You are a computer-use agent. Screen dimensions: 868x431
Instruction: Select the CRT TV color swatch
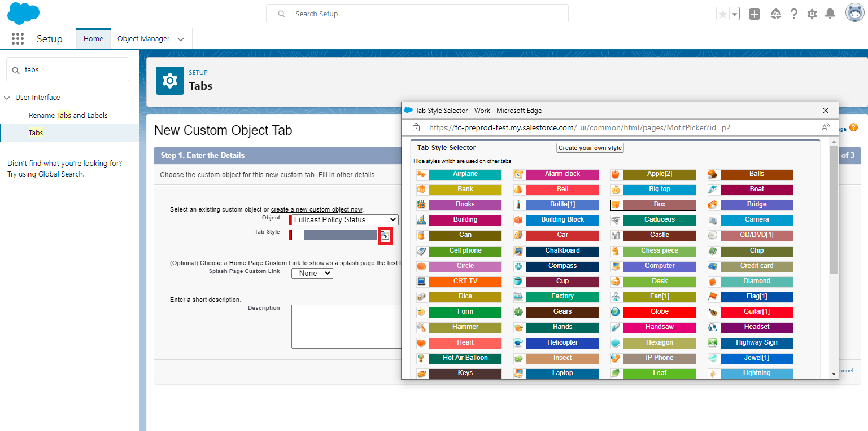tap(465, 282)
